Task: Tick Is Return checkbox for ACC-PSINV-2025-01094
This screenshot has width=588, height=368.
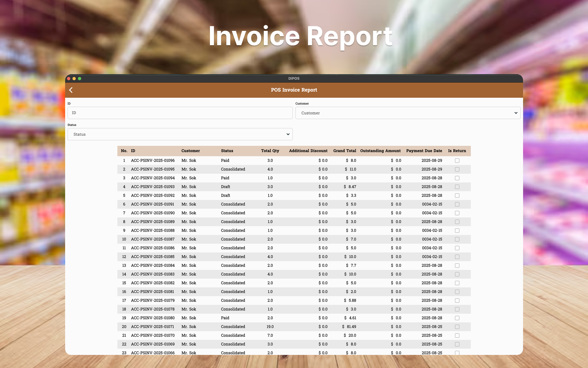Action: coord(457,178)
